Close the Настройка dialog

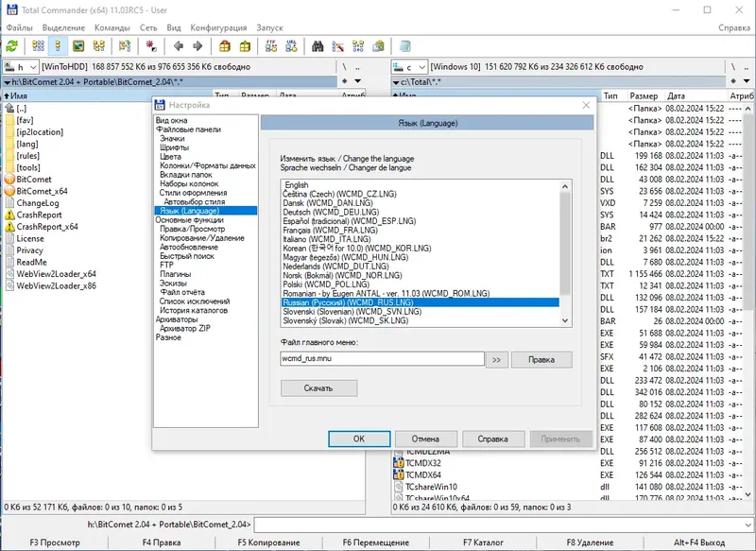[x=586, y=105]
